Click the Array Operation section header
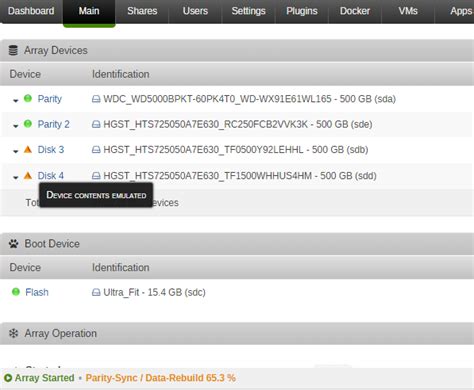 (x=237, y=333)
